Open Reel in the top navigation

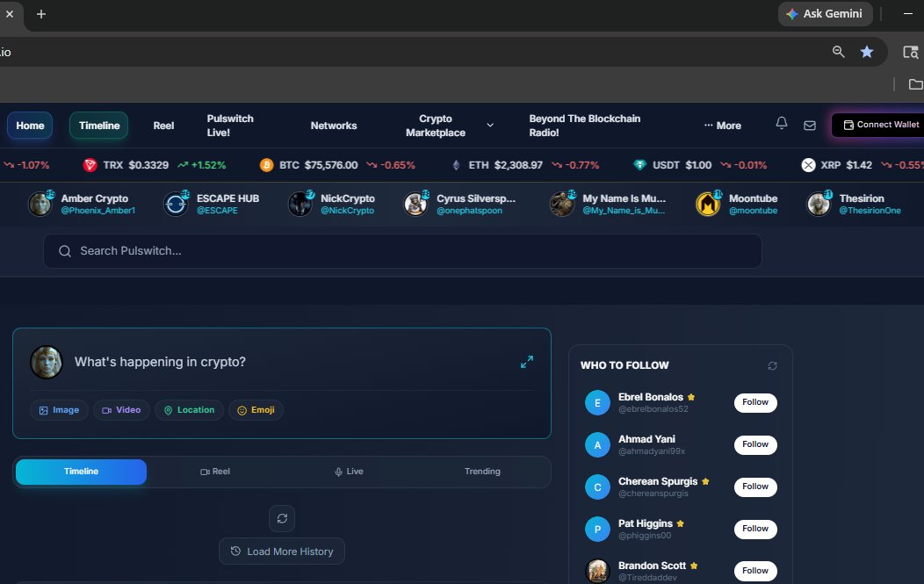(163, 126)
